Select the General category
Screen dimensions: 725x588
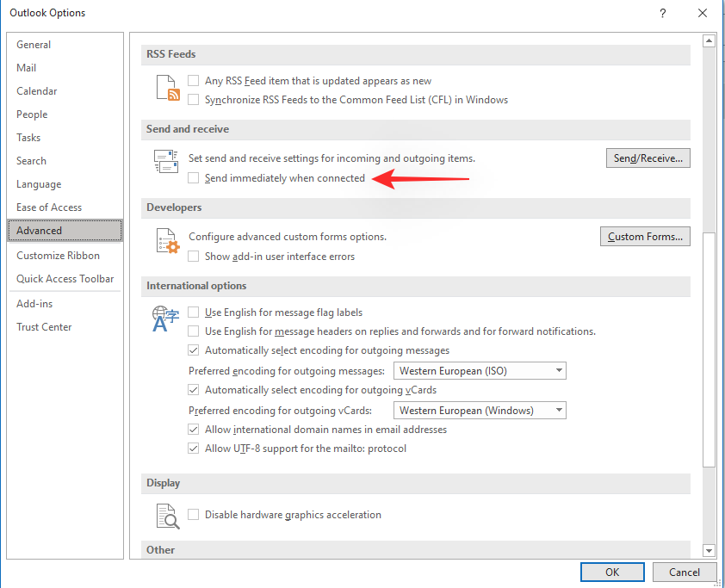[x=65, y=45]
